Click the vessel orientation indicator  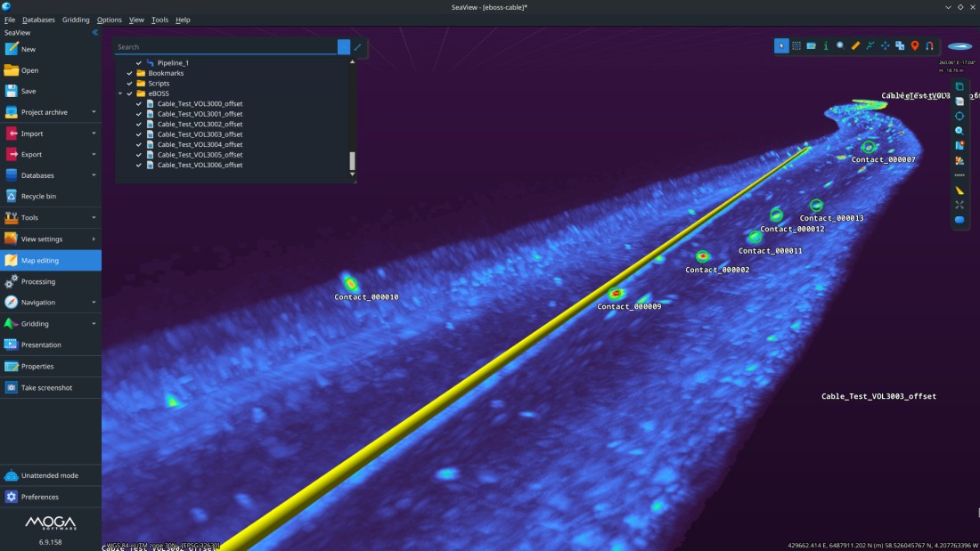960,46
